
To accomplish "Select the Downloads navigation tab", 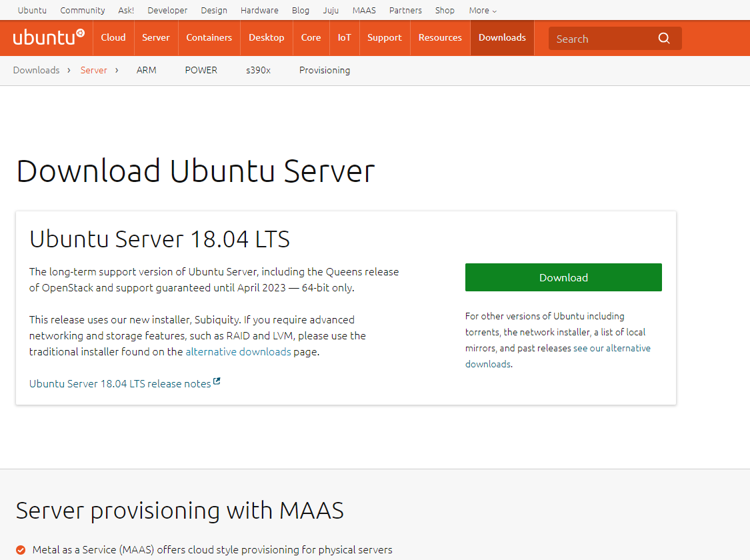I will click(x=502, y=38).
